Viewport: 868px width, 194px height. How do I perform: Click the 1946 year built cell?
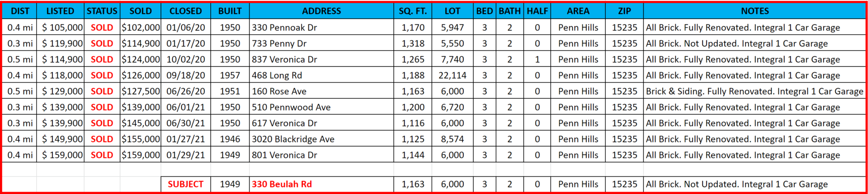[230, 139]
